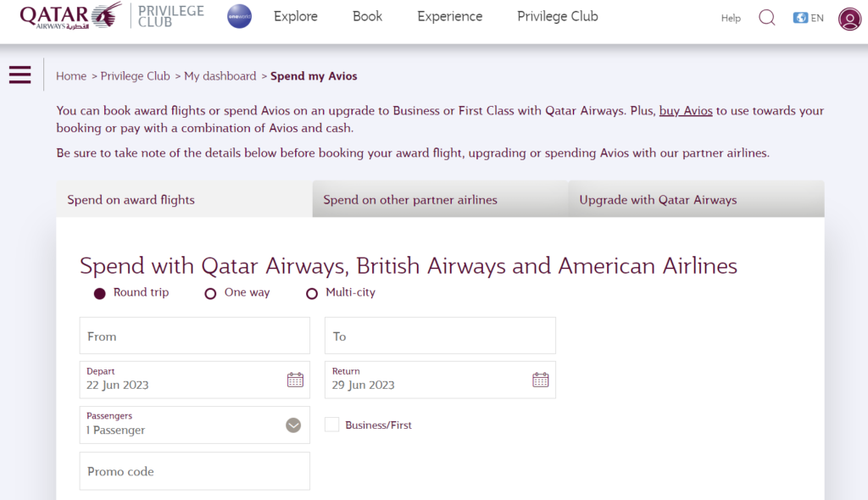Open the Return date calendar icon
The width and height of the screenshot is (868, 500).
pos(540,380)
